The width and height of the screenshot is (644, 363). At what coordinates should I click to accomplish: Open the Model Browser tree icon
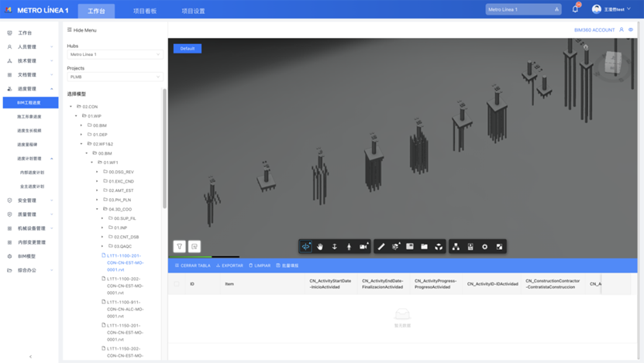(456, 246)
